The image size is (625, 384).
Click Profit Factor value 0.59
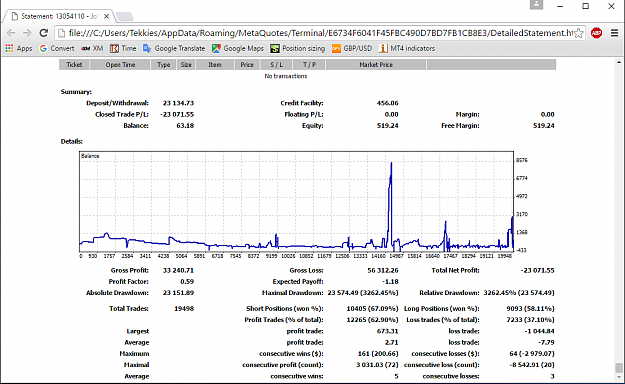187,282
